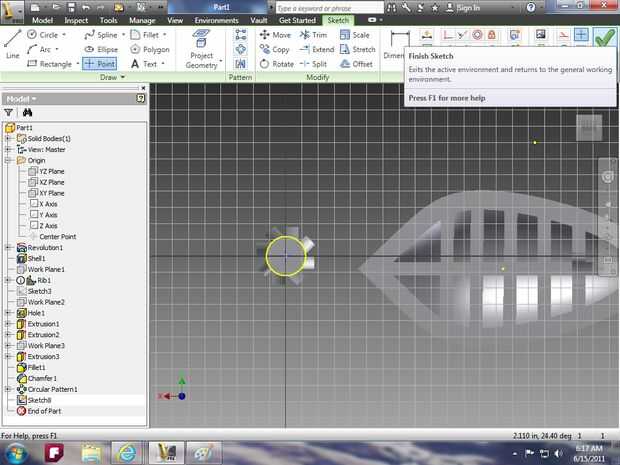The width and height of the screenshot is (620, 465).
Task: Open the filter icon in Model browser
Action: 9,113
